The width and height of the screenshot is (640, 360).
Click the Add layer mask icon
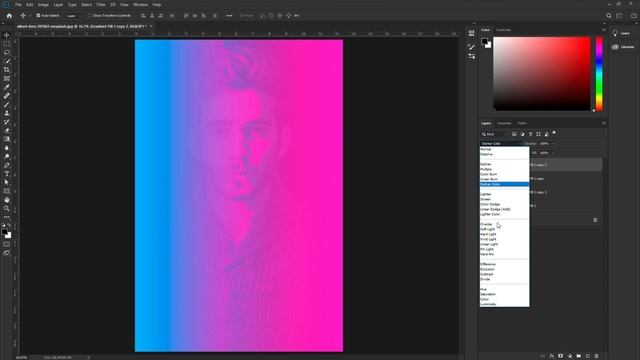(560, 356)
